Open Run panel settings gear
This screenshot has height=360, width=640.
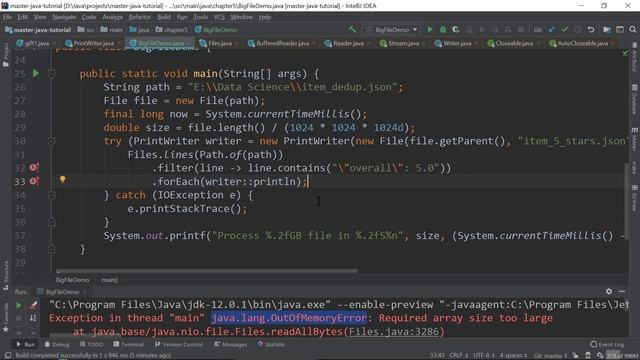click(609, 291)
